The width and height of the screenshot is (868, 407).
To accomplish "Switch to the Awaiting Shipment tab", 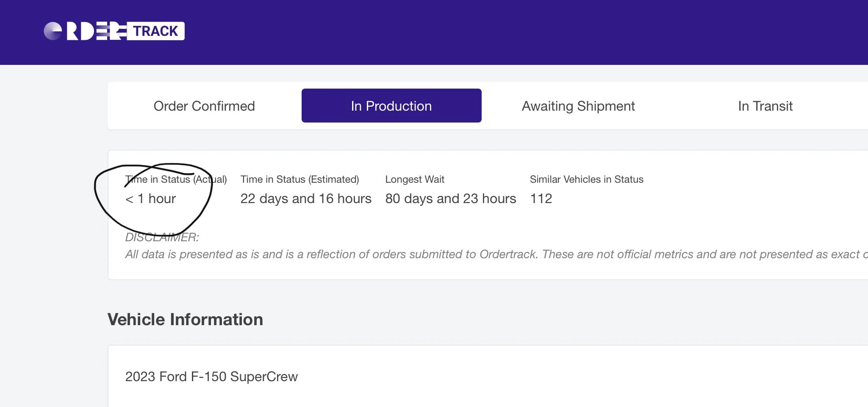I will coord(578,106).
